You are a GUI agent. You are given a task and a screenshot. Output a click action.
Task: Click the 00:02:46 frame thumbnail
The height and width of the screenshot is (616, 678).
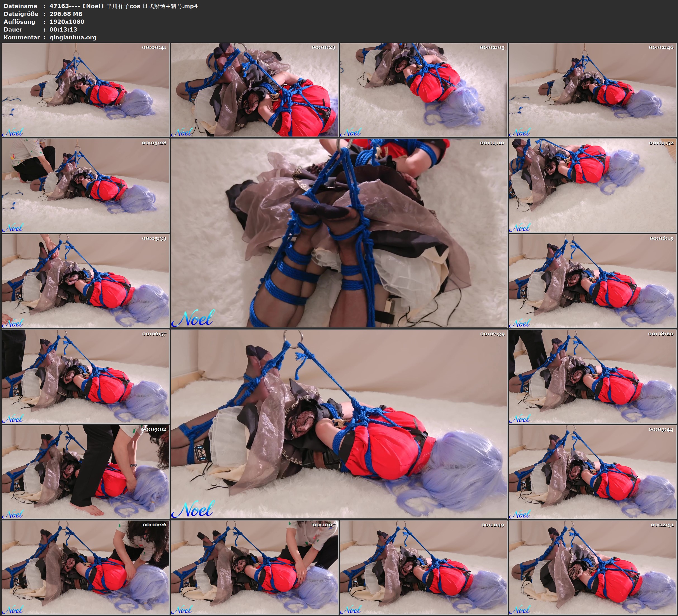pos(592,90)
